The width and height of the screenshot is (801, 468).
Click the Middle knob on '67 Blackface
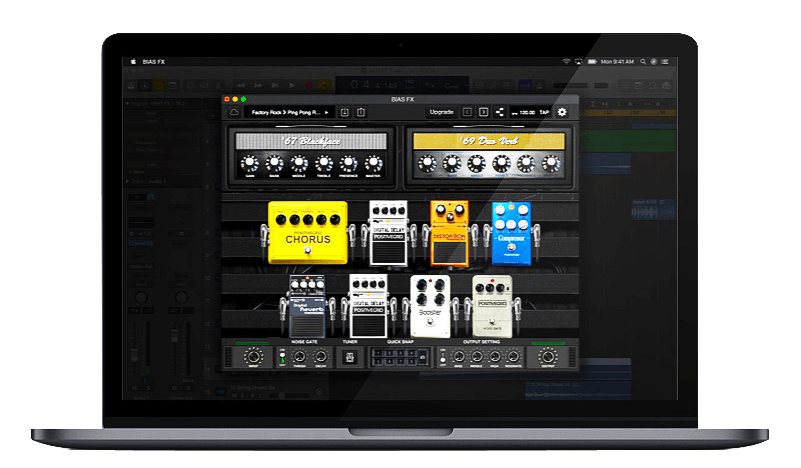coord(299,163)
